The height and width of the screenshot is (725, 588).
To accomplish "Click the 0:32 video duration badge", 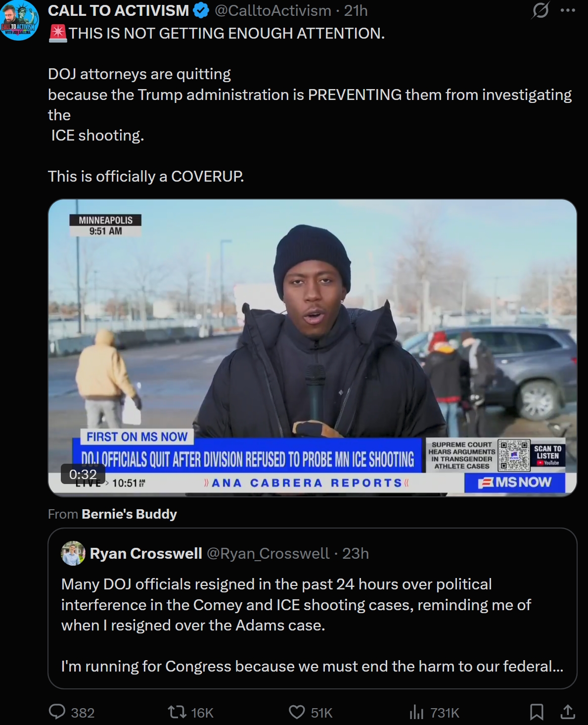I will [83, 474].
